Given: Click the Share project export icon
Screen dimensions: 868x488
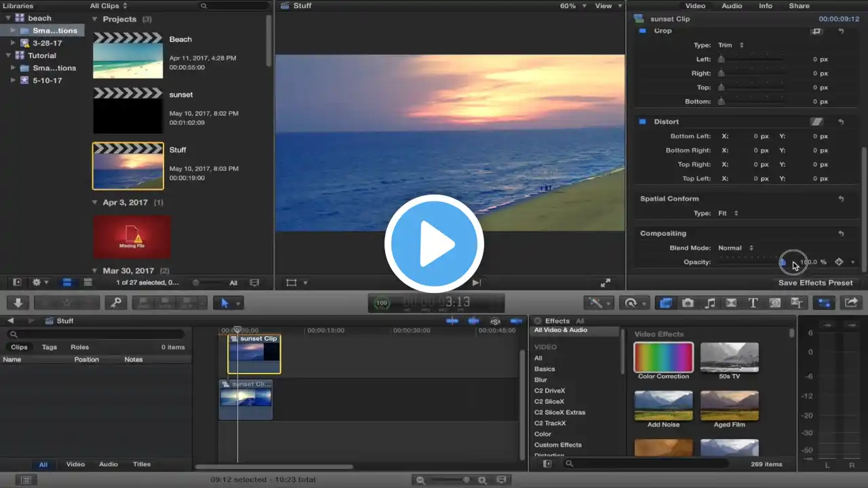Looking at the screenshot, I should [852, 303].
